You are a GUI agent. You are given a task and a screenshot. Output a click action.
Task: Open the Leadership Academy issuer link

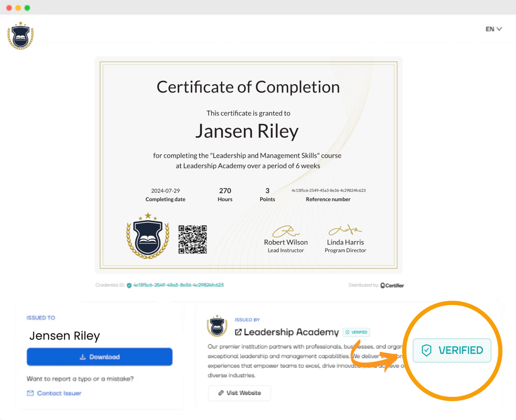(291, 332)
